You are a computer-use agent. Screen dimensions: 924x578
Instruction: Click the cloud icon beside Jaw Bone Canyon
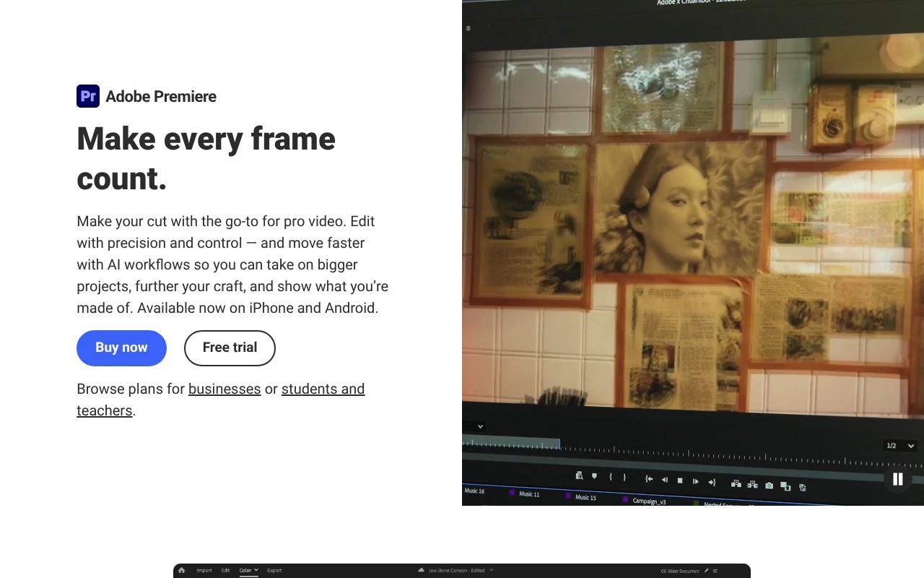[421, 570]
